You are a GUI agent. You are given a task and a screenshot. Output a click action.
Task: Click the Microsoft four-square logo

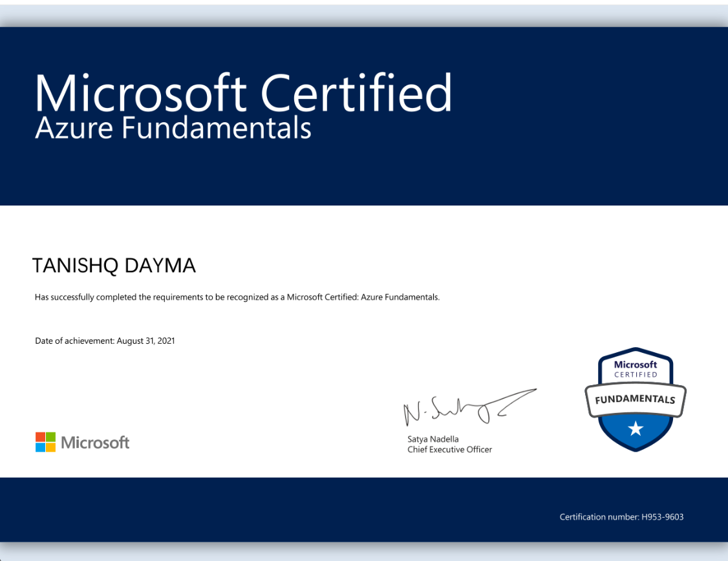coord(45,441)
